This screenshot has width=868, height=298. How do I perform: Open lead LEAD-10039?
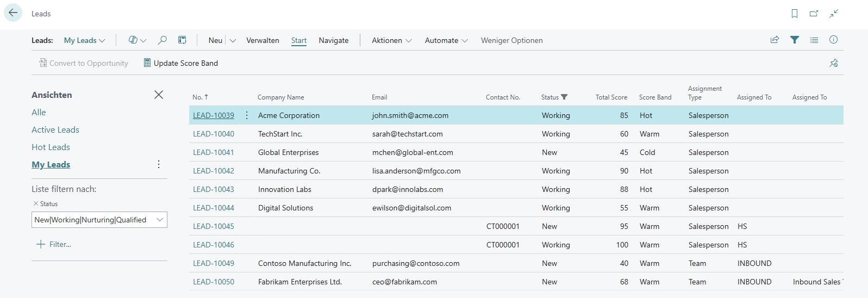pos(214,115)
